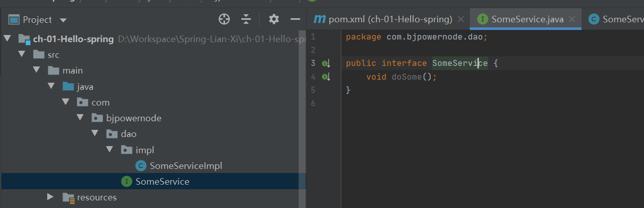Click the implementation gutter icon on line 4
This screenshot has width=644, height=208.
coord(326,77)
